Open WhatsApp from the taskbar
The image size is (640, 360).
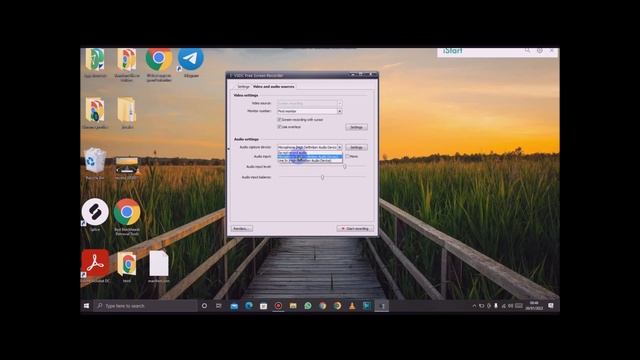pos(308,306)
